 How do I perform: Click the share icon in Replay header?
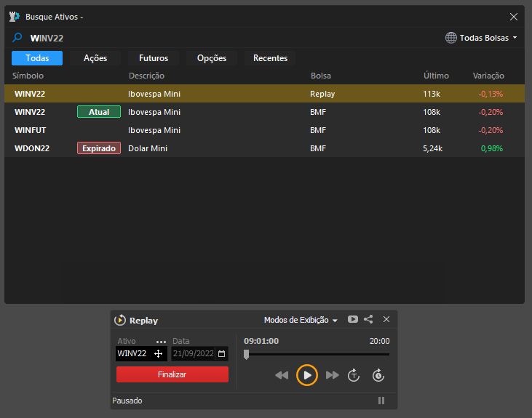tap(368, 319)
